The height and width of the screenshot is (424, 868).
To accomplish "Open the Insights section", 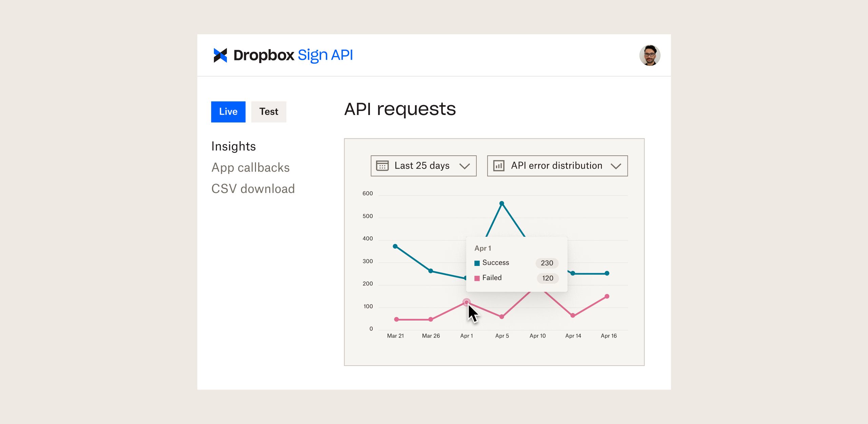I will click(x=233, y=146).
